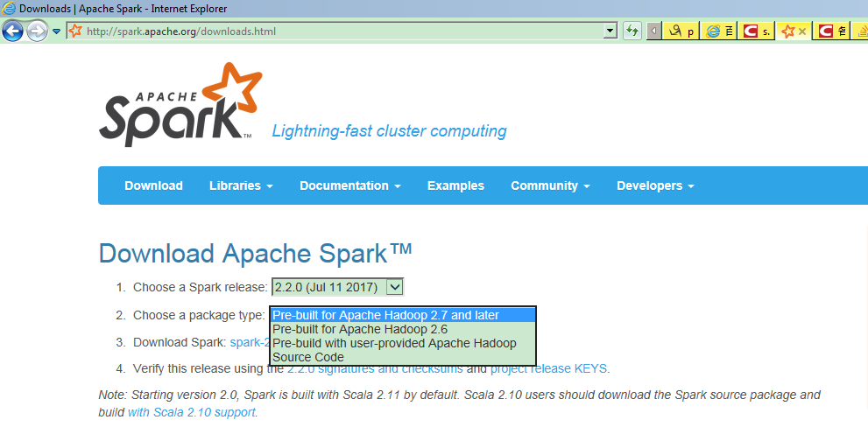
Task: Click the 'Download Apache Spark' heading
Action: 255,254
